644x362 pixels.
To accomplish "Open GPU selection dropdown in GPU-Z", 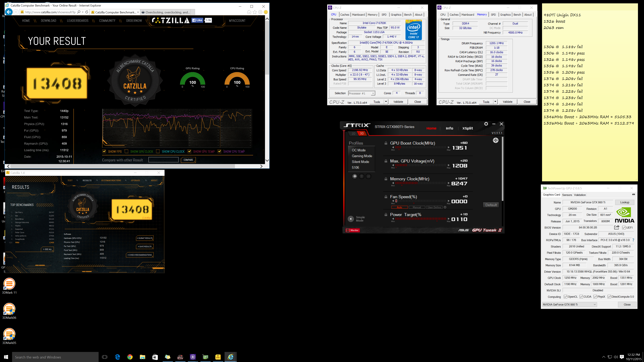I will (x=570, y=305).
